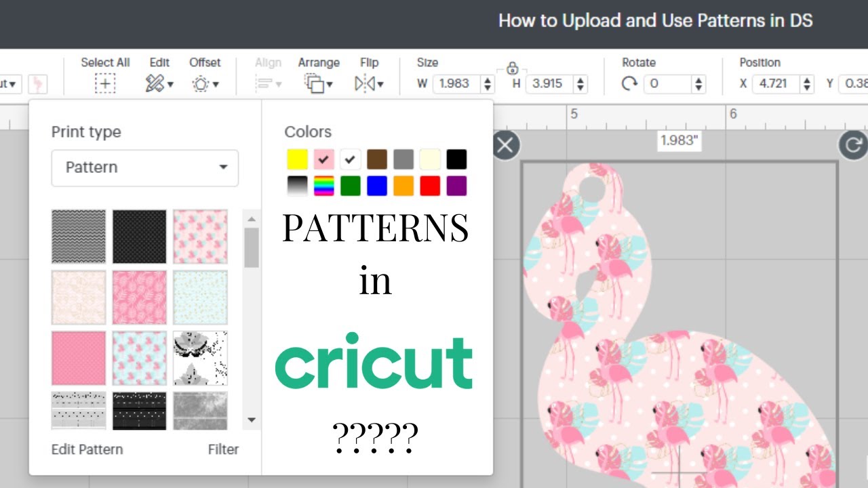Open the Flip menu icon
Image resolution: width=868 pixels, height=488 pixels.
[369, 84]
